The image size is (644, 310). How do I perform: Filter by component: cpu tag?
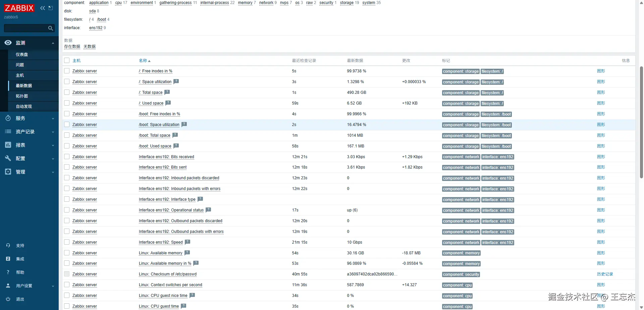pyautogui.click(x=118, y=3)
